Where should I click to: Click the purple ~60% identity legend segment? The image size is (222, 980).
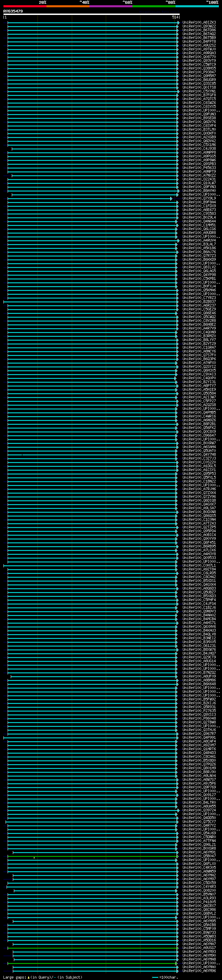point(111,6)
